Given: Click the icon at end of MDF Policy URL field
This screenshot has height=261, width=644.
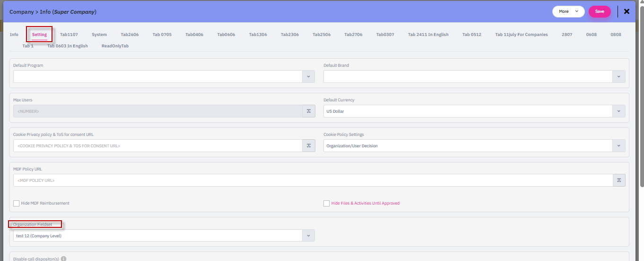Looking at the screenshot, I should [619, 180].
